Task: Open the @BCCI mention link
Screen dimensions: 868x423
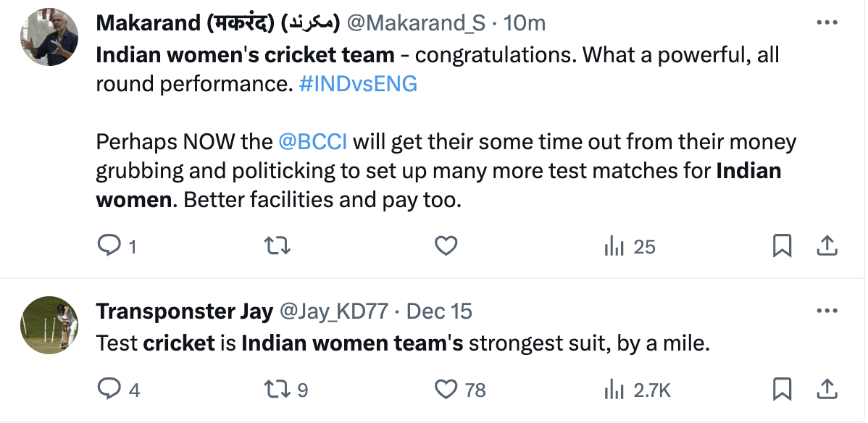Action: click(312, 141)
